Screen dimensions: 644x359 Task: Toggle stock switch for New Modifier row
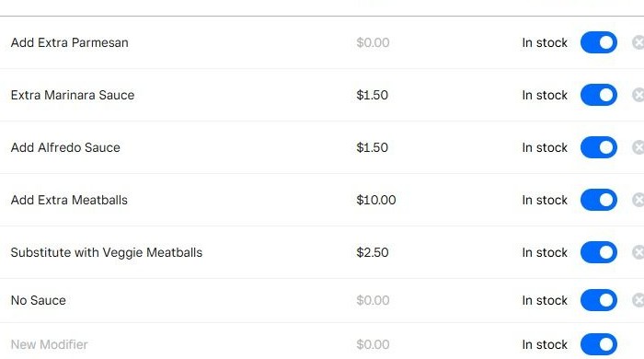[598, 344]
